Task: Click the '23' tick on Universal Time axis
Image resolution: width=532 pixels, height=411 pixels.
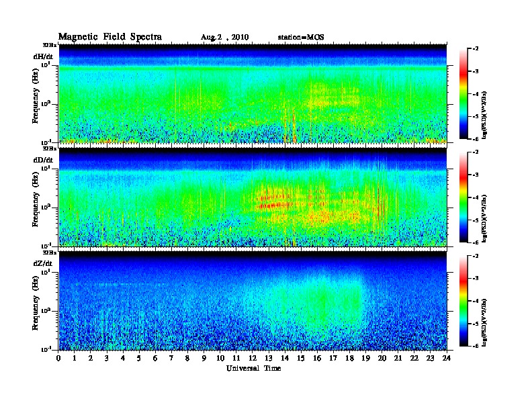Action: pos(430,358)
